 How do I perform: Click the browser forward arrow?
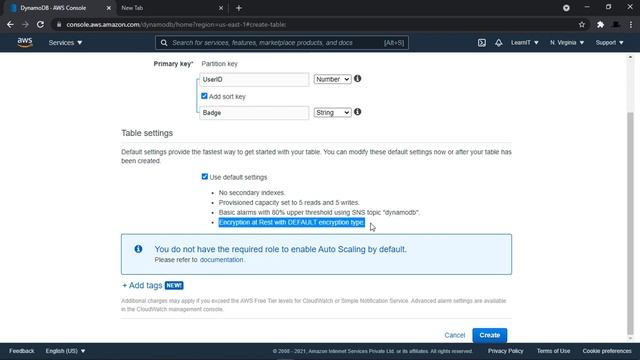point(25,24)
